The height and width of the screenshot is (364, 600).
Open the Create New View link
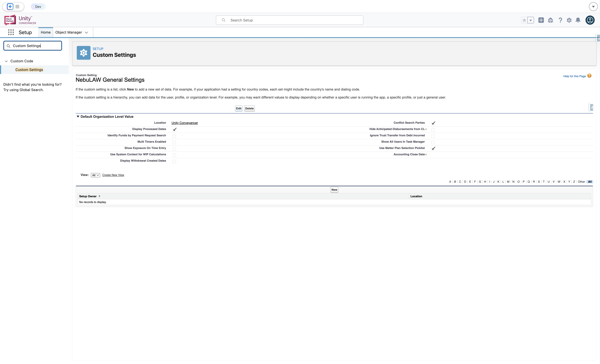[113, 175]
